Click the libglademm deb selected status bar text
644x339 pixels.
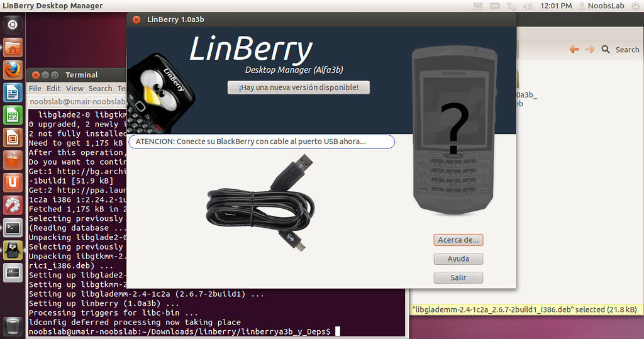525,310
